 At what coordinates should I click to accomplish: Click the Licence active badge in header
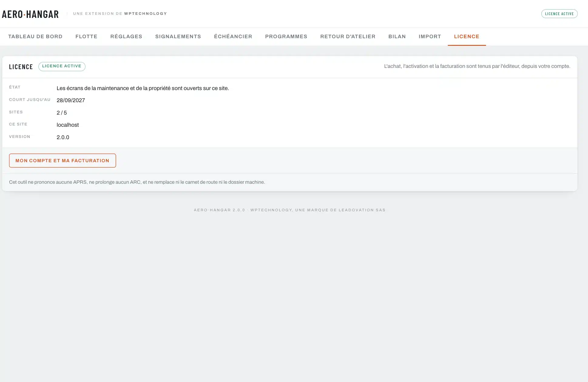559,14
